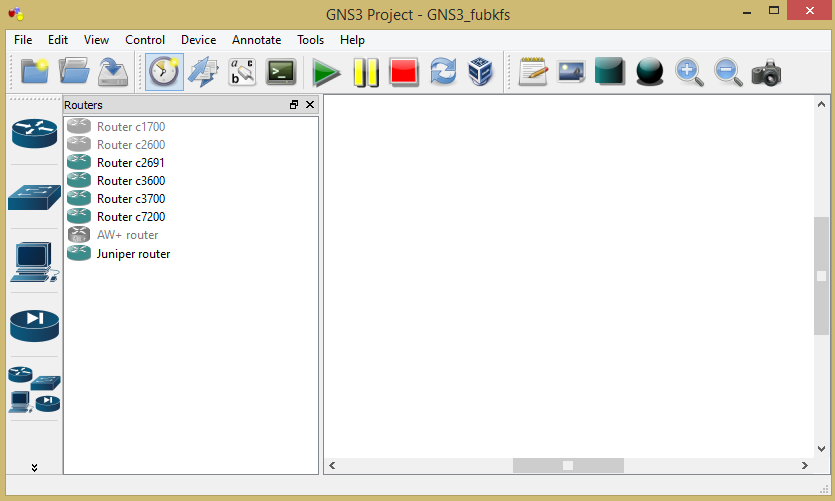Close the Routers panel
The image size is (835, 501).
pos(310,105)
